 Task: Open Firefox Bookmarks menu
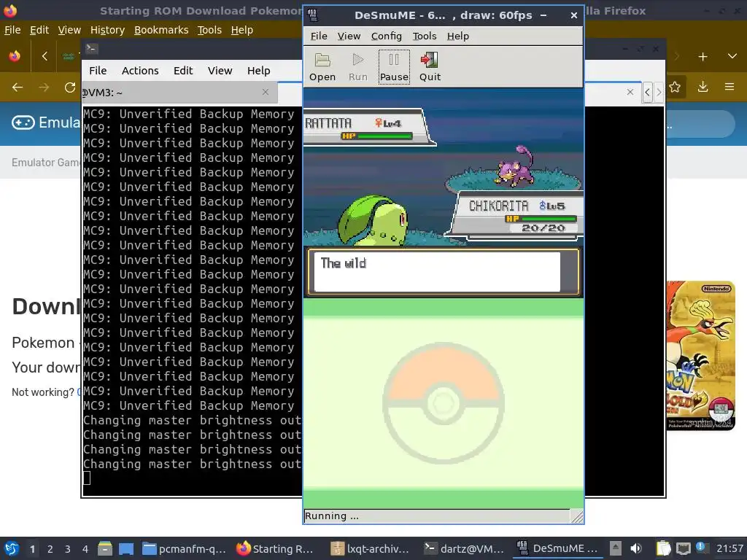coord(161,30)
